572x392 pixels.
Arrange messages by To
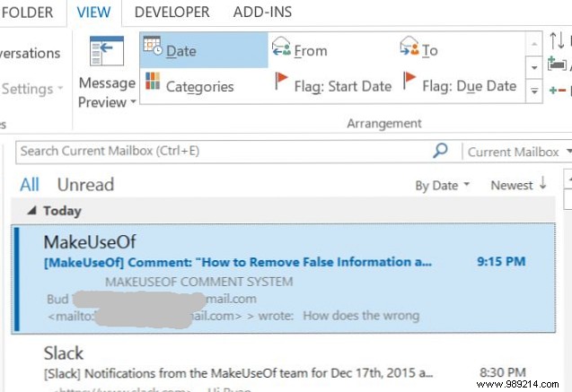coord(418,50)
